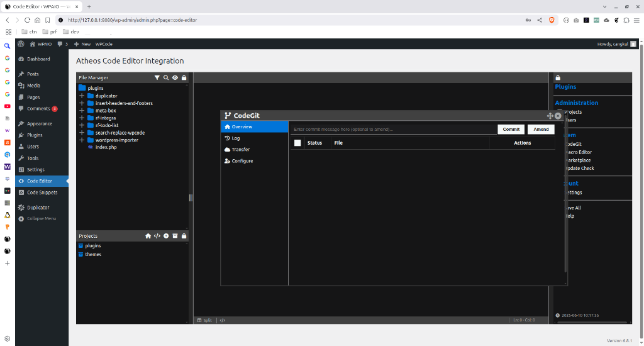Image resolution: width=644 pixels, height=346 pixels.
Task: Toggle the eye icon in File Manager header
Action: pyautogui.click(x=175, y=77)
